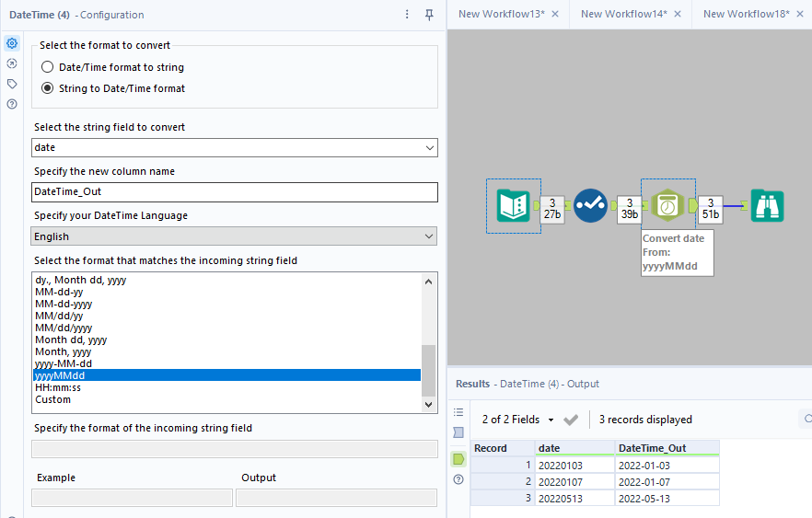
Task: Close the New Workflow14 tab
Action: (x=678, y=14)
